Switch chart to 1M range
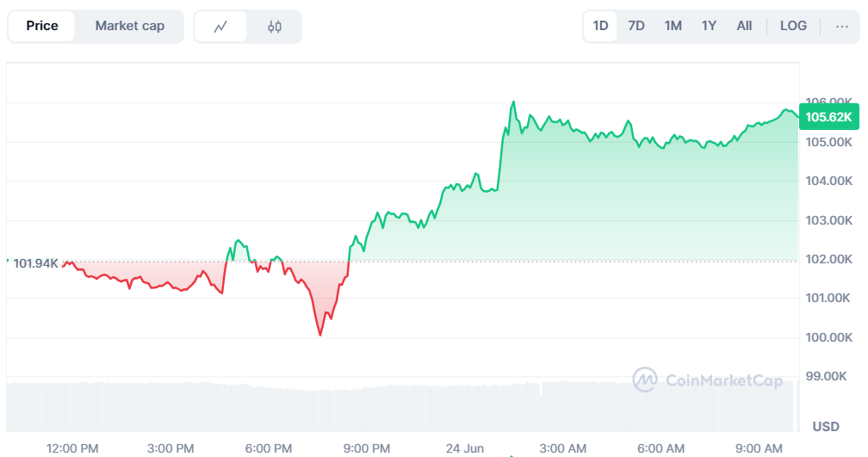 (673, 26)
